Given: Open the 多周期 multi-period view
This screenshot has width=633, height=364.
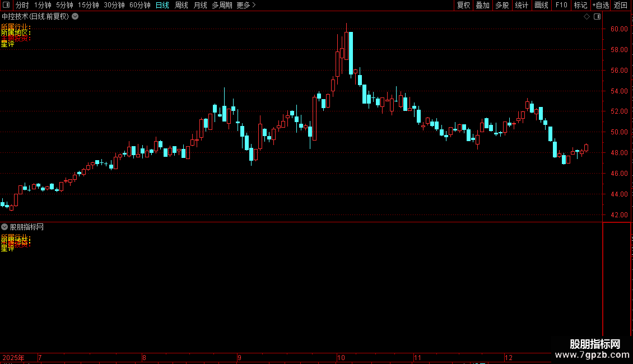Looking at the screenshot, I should pyautogui.click(x=222, y=5).
